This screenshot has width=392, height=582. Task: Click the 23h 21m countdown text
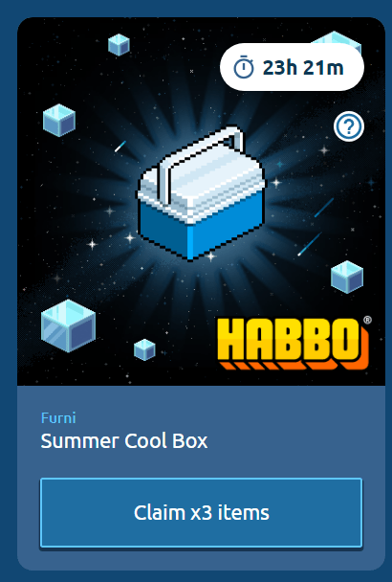(x=303, y=68)
